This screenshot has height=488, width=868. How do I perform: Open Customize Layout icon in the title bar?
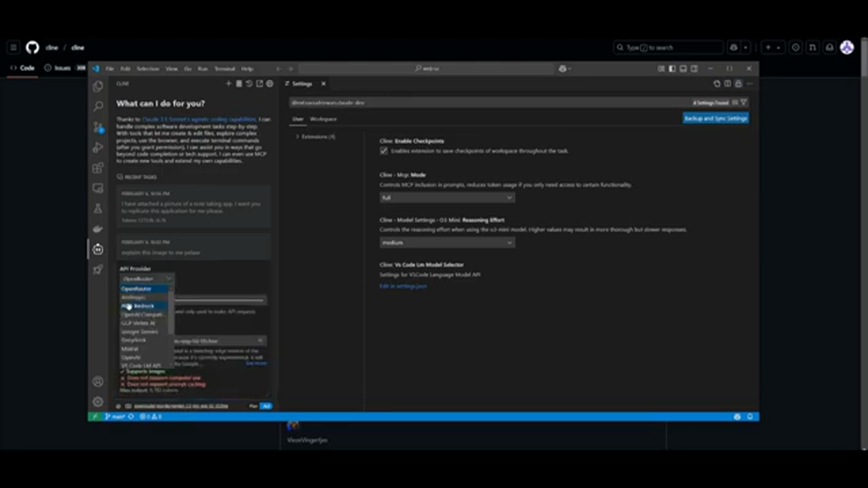point(661,68)
